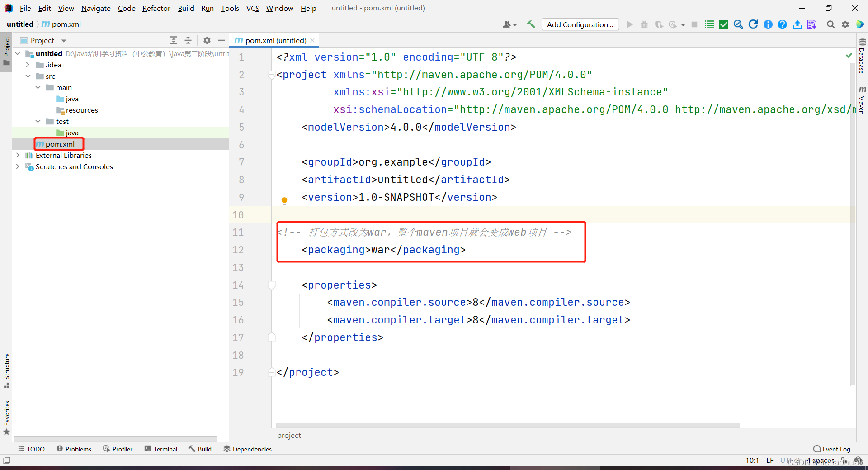Select the resources folder in the tree

click(82, 110)
